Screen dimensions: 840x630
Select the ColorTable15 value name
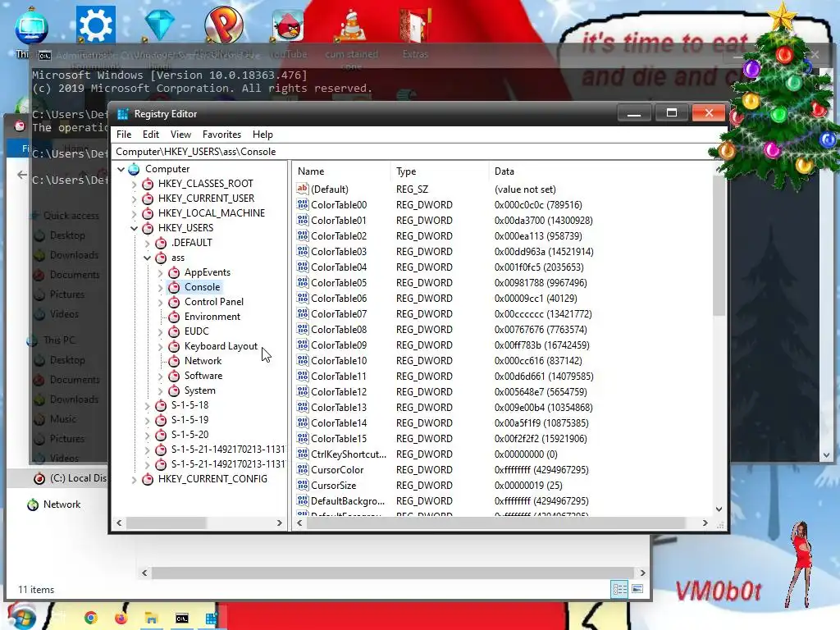339,439
